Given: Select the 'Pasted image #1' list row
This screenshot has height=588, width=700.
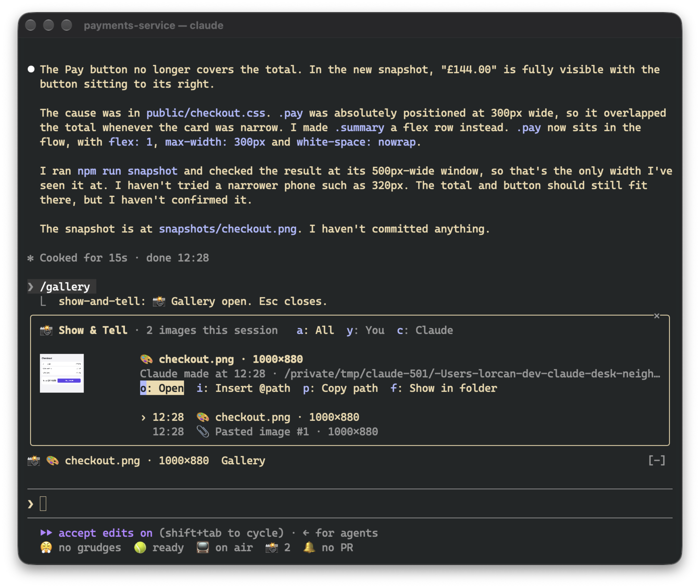Looking at the screenshot, I should coord(265,432).
